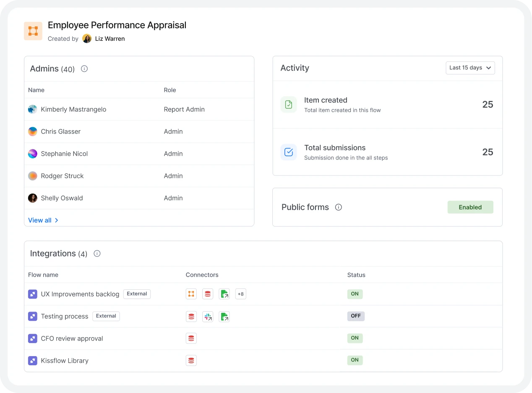
Task: Click the info icon next to Admins
Action: point(84,68)
